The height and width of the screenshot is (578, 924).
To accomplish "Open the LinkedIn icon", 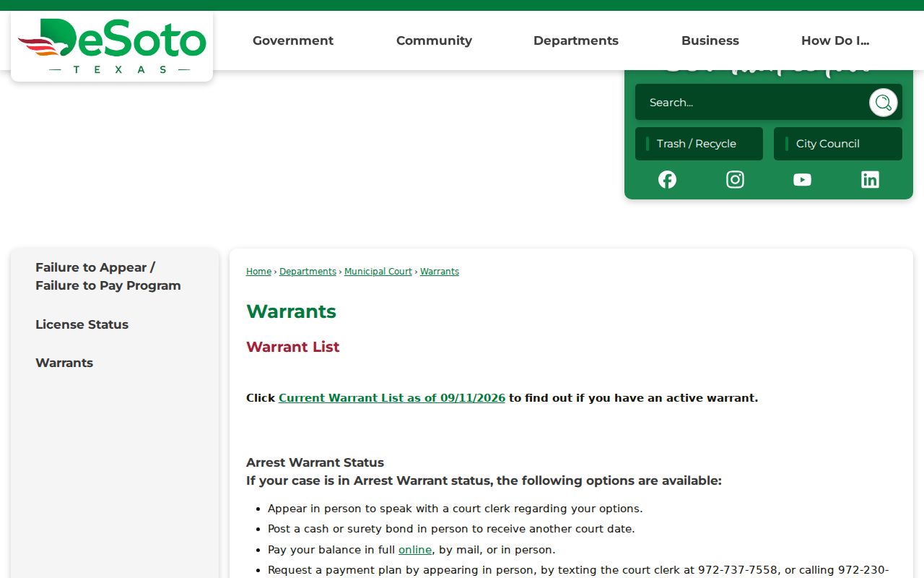I will click(870, 180).
